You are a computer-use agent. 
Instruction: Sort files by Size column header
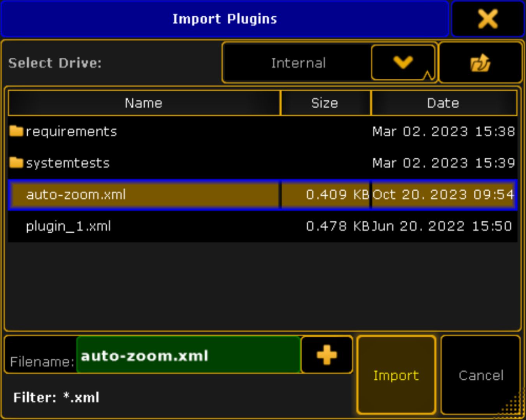(325, 103)
